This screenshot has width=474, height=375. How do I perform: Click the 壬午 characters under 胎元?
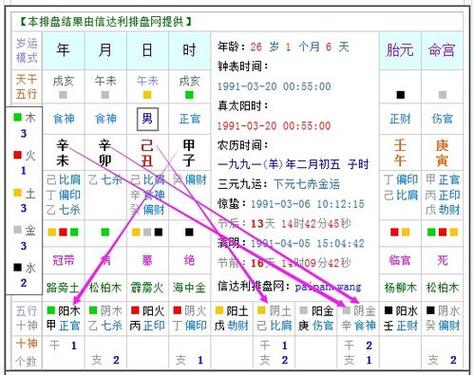[400, 153]
